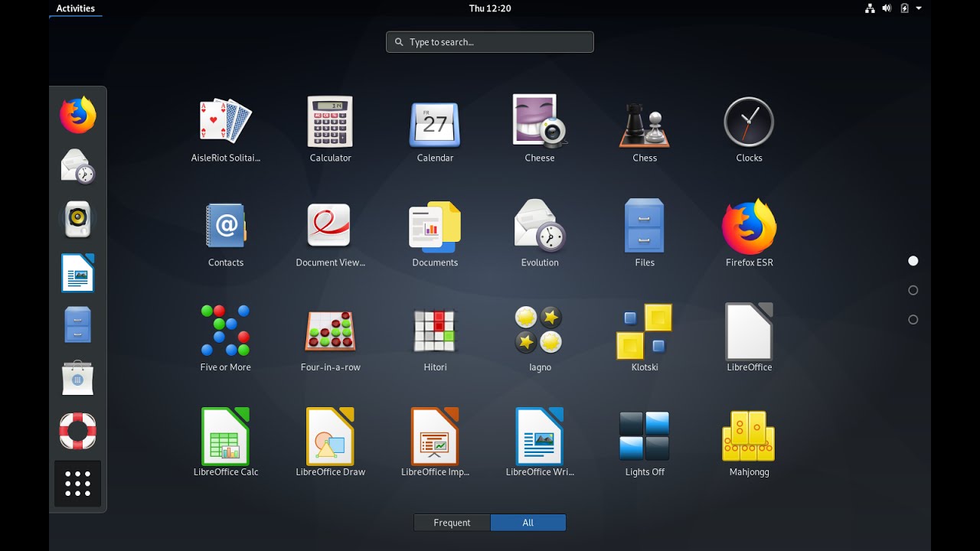980x551 pixels.
Task: Launch Document Viewer
Action: click(330, 225)
